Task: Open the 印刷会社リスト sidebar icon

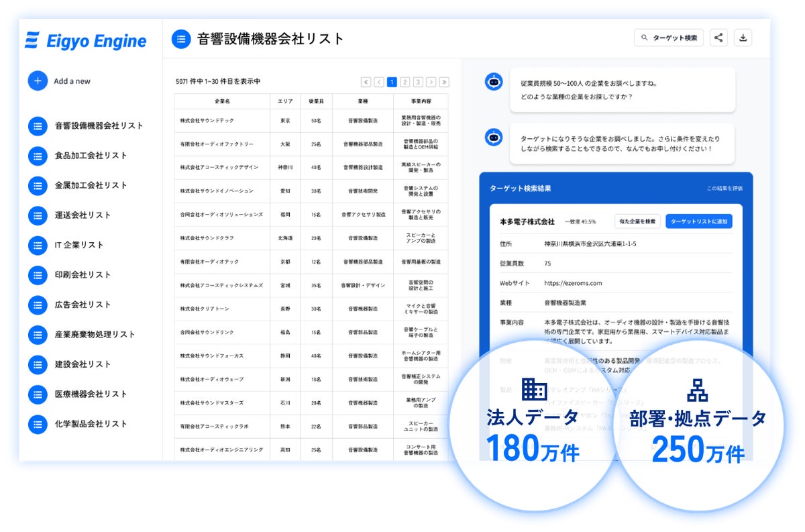Action: click(x=38, y=275)
